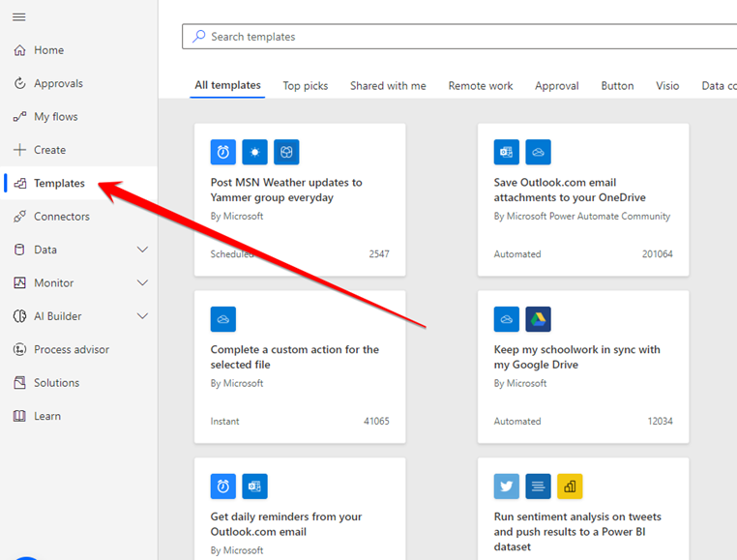Screen dimensions: 737x560
Task: Open the Shared with me tab
Action: (388, 86)
